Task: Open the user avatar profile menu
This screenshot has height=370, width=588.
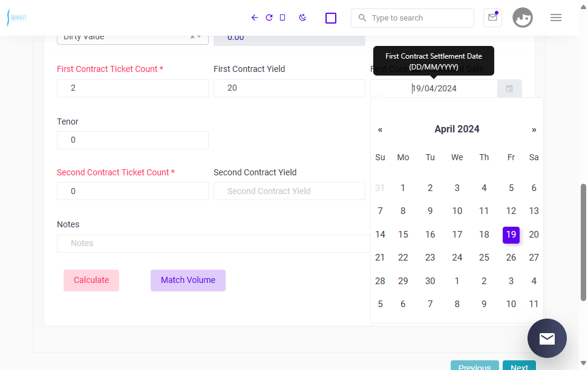Action: click(x=523, y=18)
